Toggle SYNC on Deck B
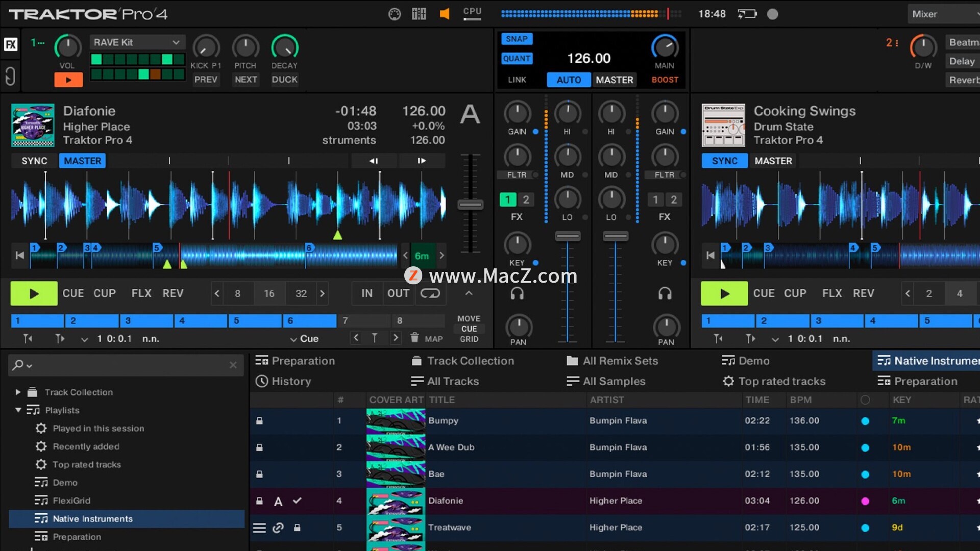 coord(724,161)
